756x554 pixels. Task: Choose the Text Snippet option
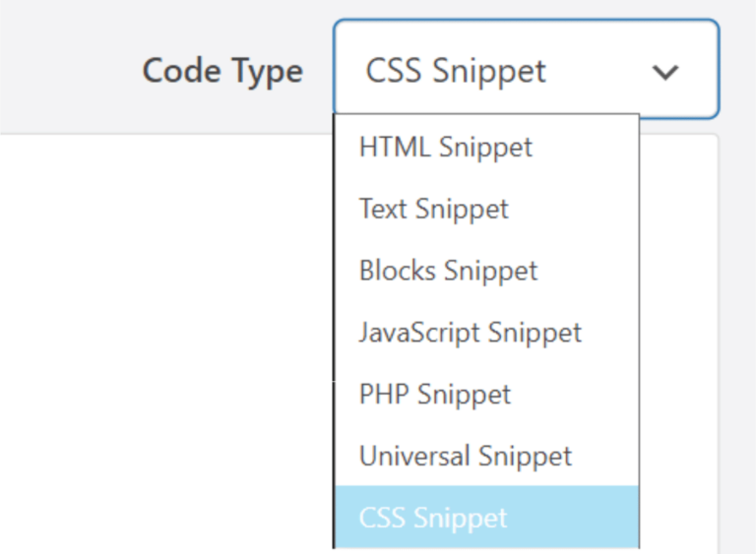[x=434, y=209]
